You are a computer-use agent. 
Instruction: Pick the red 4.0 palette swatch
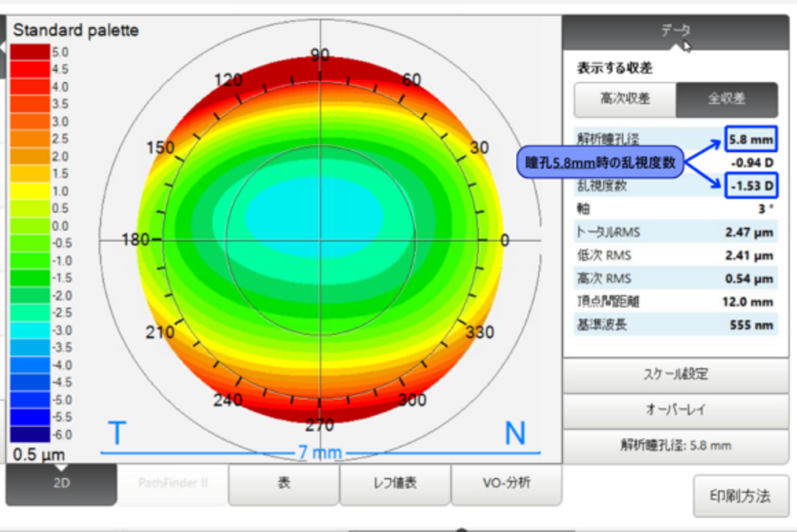tap(30, 87)
